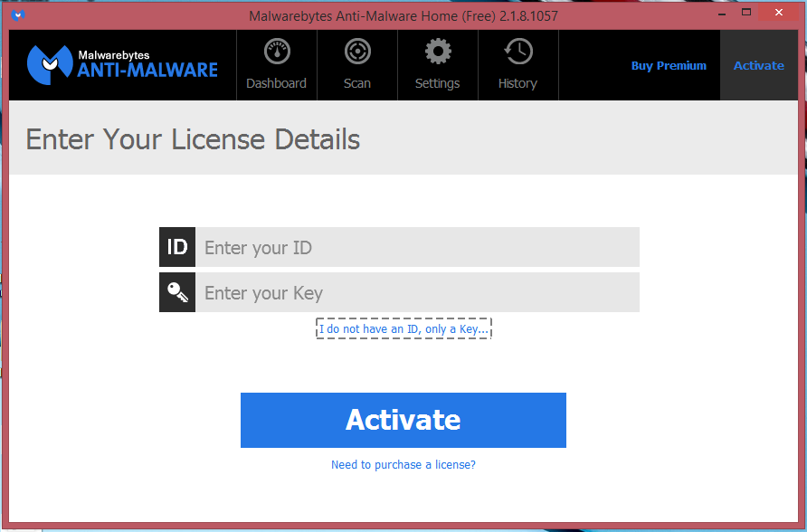807x532 pixels.
Task: Click the Malwarebytes title bar app icon
Action: pyautogui.click(x=18, y=15)
